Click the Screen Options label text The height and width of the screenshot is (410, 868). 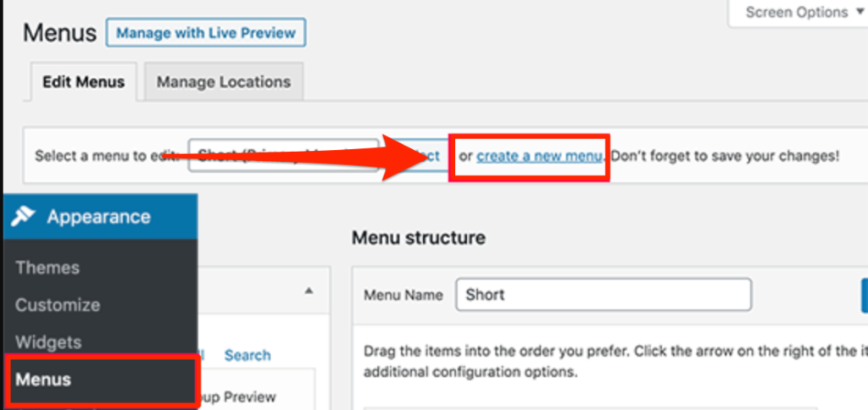point(797,12)
